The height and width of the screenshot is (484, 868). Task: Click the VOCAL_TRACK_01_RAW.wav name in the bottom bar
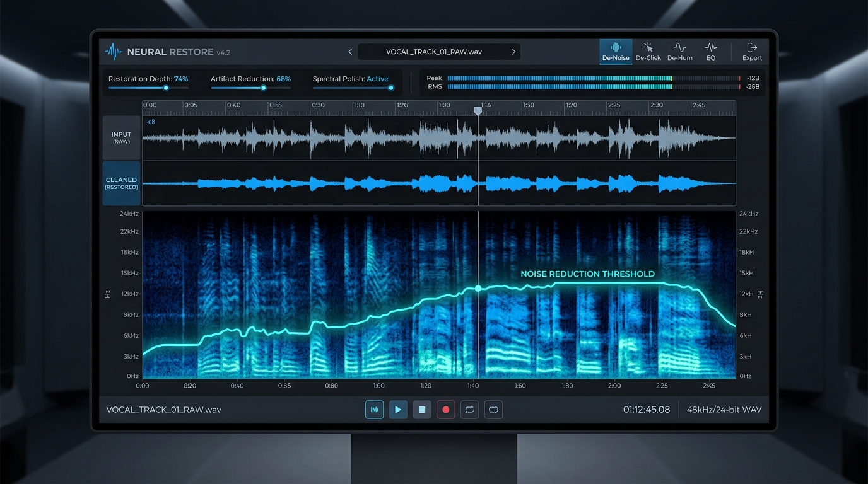pyautogui.click(x=164, y=410)
